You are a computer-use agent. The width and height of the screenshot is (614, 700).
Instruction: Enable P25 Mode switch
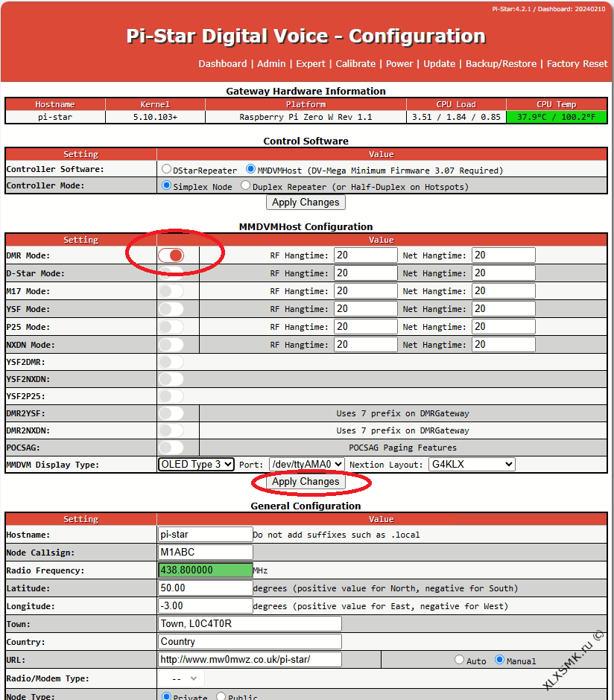click(x=171, y=327)
